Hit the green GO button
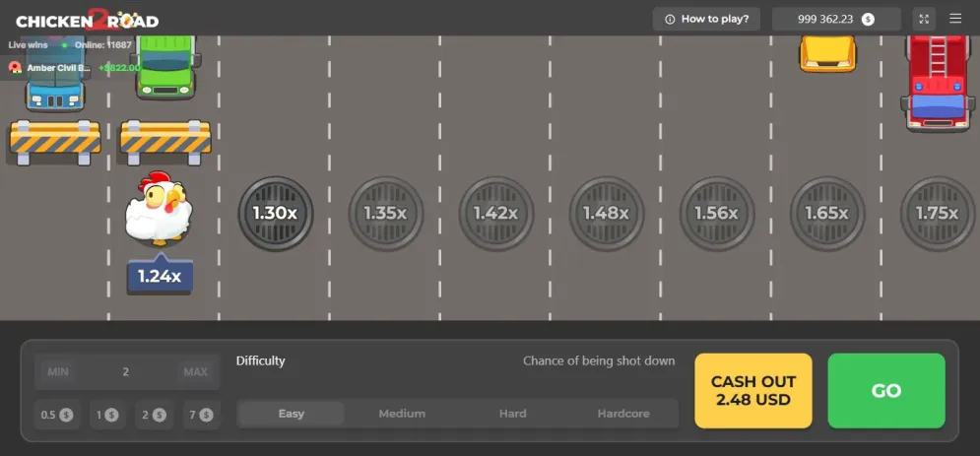 886,391
